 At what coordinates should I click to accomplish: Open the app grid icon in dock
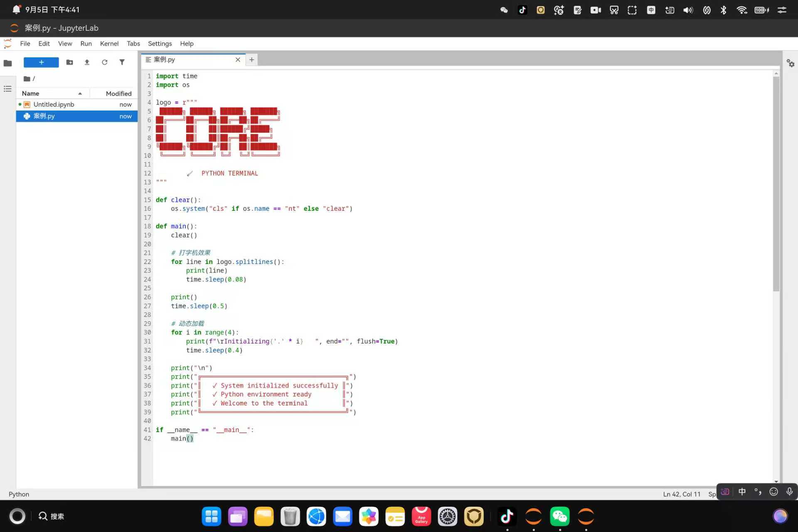(212, 517)
